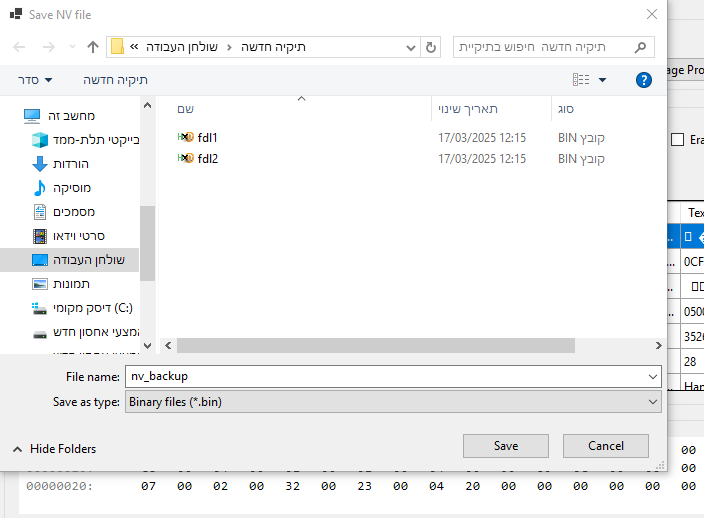Click the Cancel button
This screenshot has width=704, height=518.
[x=605, y=446]
